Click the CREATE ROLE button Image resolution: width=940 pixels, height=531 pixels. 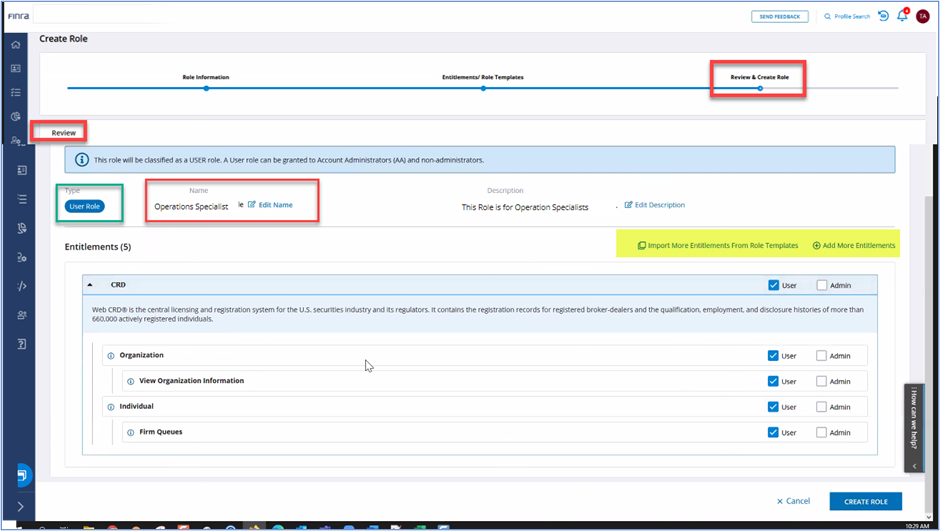(865, 501)
